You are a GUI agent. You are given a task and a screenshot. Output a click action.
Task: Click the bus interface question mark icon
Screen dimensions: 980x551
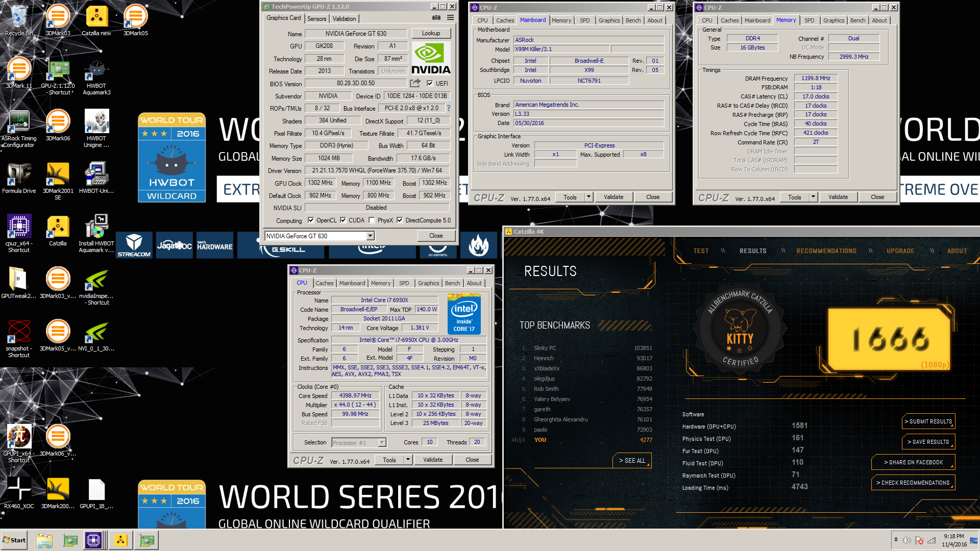(449, 108)
